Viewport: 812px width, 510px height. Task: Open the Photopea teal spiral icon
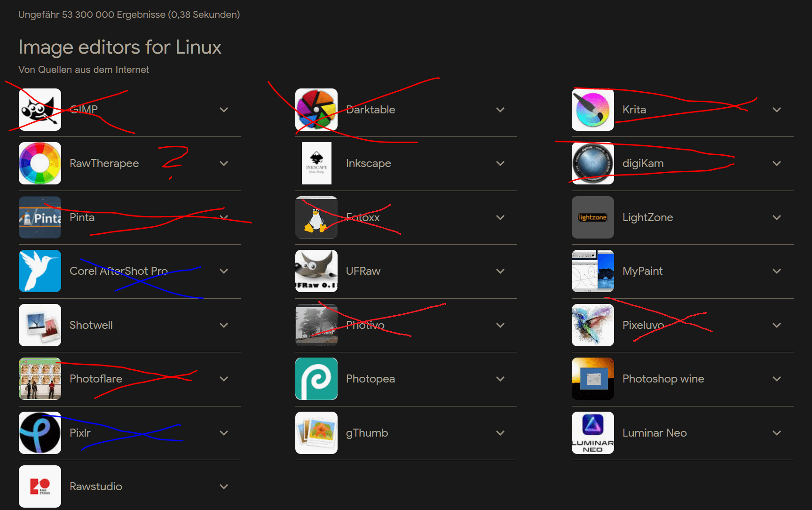click(x=316, y=379)
